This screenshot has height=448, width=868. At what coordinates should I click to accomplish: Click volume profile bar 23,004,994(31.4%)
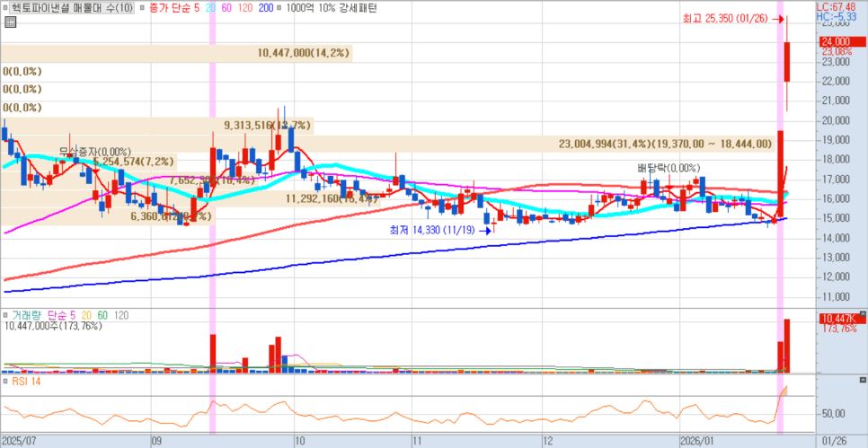click(x=387, y=144)
